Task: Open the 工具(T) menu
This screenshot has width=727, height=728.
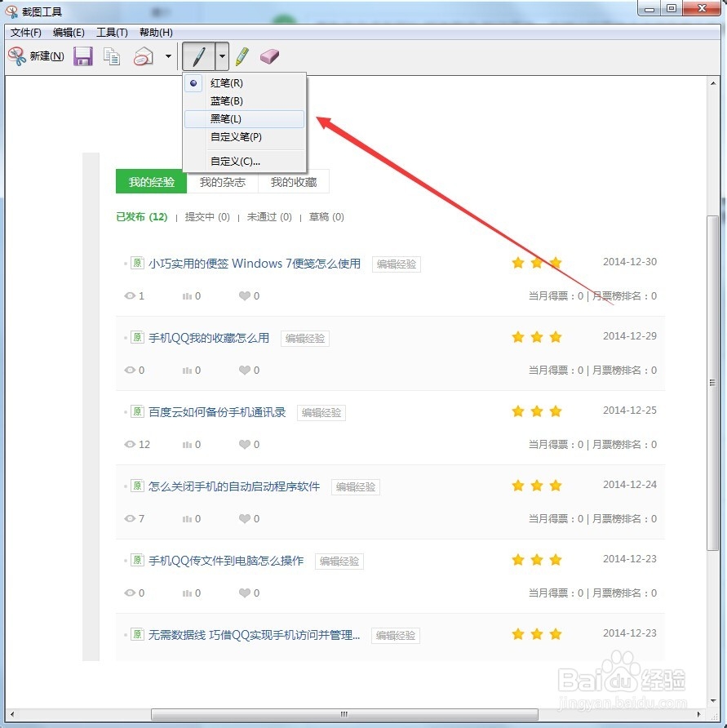Action: [x=112, y=32]
